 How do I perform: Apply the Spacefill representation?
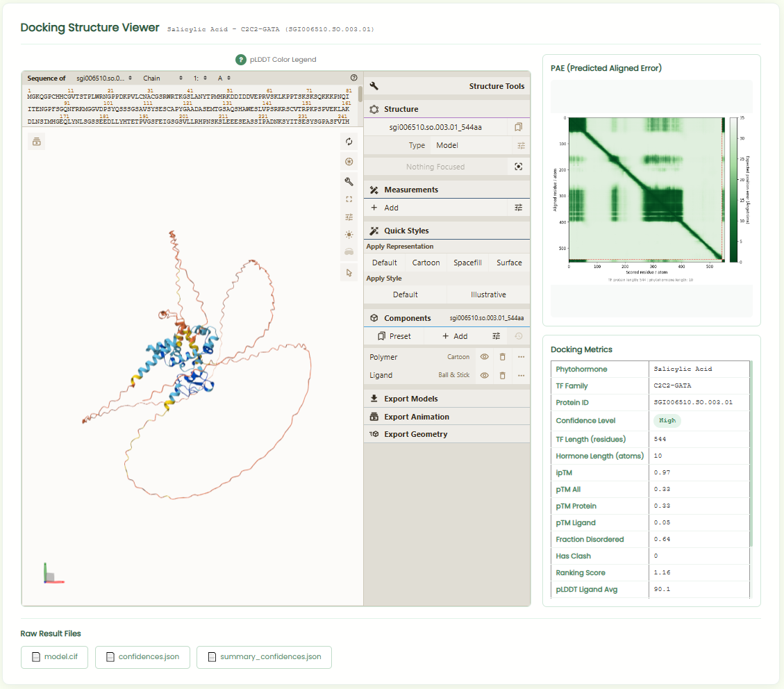click(467, 263)
